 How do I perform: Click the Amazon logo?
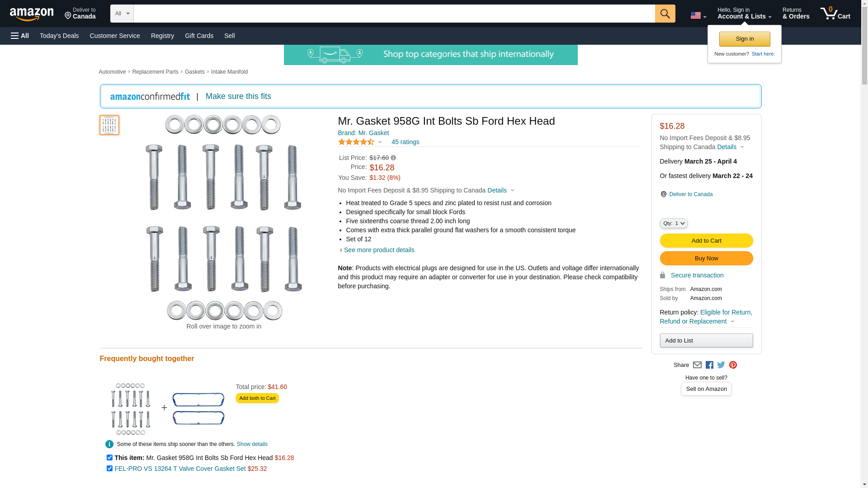32,14
